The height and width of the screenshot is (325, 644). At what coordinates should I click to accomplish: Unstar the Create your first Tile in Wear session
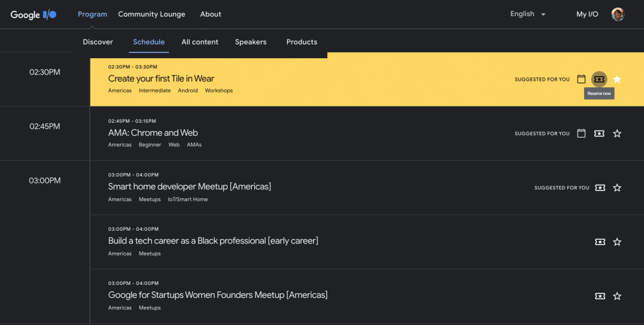coord(618,79)
